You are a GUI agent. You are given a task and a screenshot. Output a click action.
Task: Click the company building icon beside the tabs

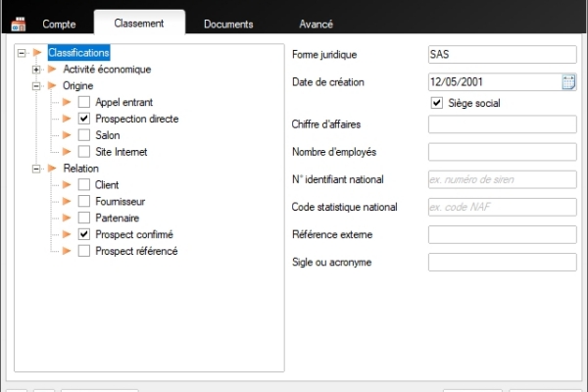[x=18, y=24]
